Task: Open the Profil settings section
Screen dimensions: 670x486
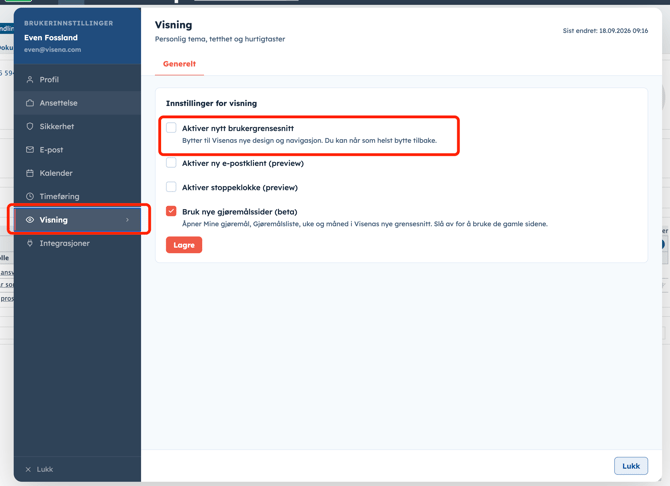Action: (x=77, y=80)
